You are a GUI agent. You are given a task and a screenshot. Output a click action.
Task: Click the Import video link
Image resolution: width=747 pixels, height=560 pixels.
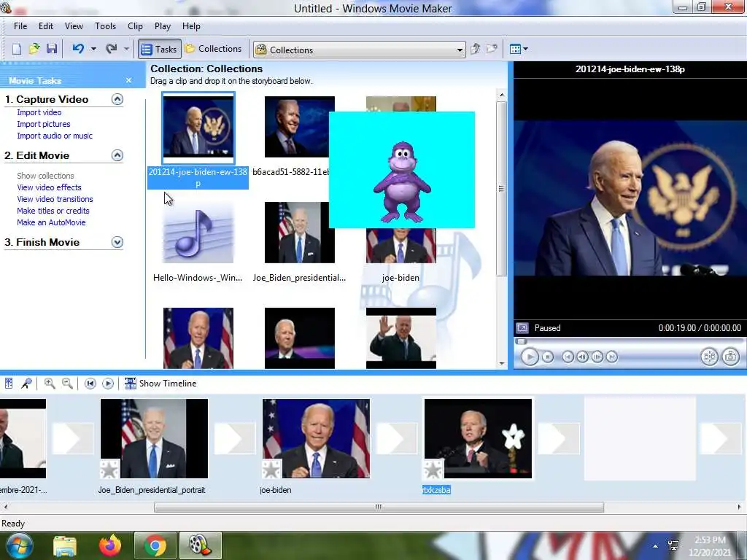39,112
